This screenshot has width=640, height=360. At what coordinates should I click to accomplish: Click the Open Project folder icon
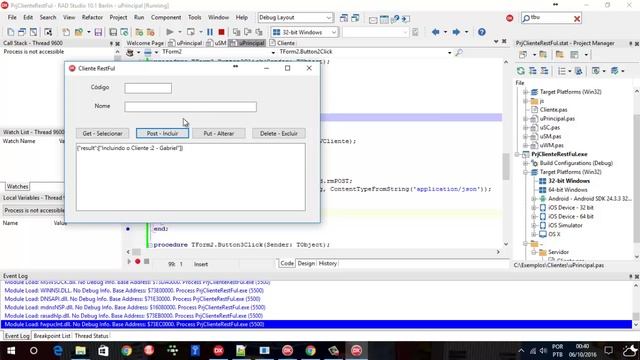[x=78, y=32]
